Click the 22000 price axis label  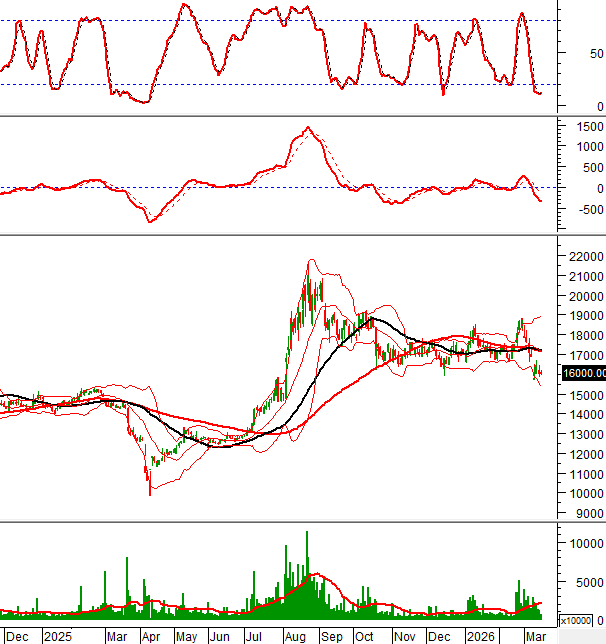pos(581,257)
